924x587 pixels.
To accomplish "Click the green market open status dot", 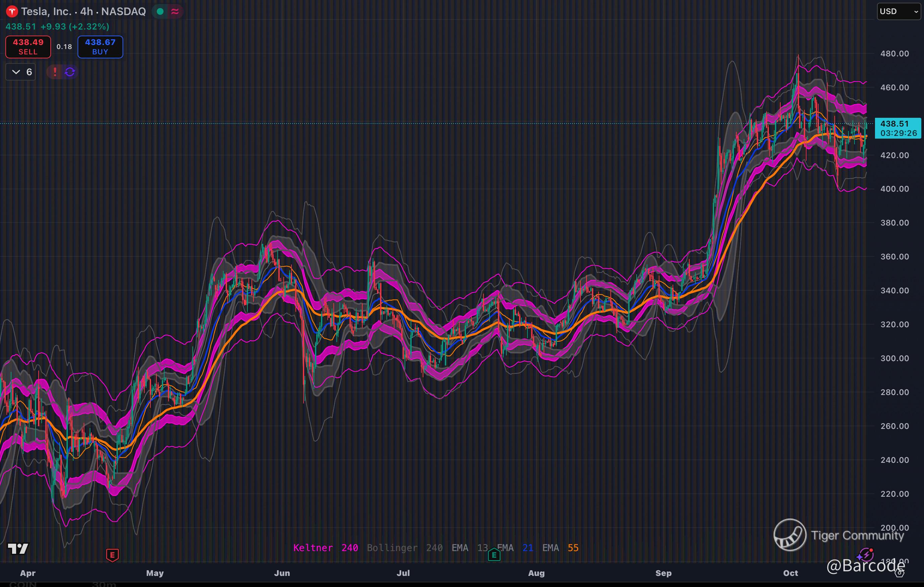I will pyautogui.click(x=160, y=12).
